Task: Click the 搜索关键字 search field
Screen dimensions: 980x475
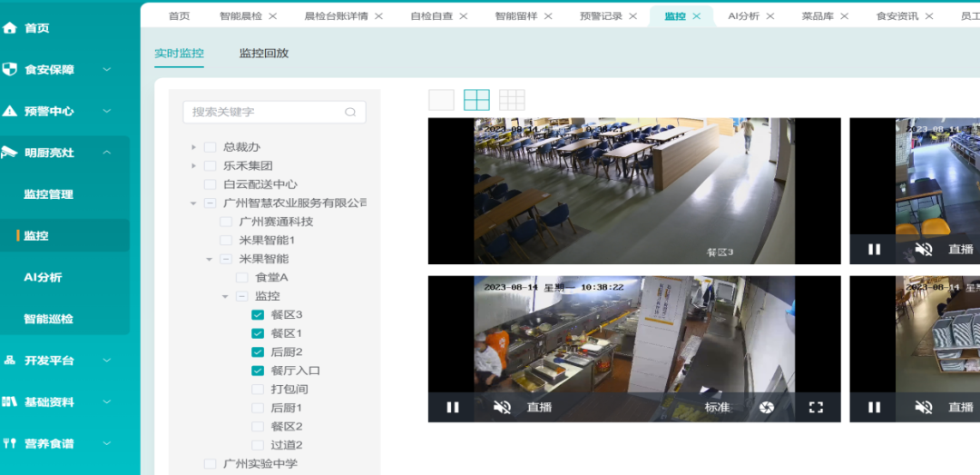Action: (x=274, y=112)
